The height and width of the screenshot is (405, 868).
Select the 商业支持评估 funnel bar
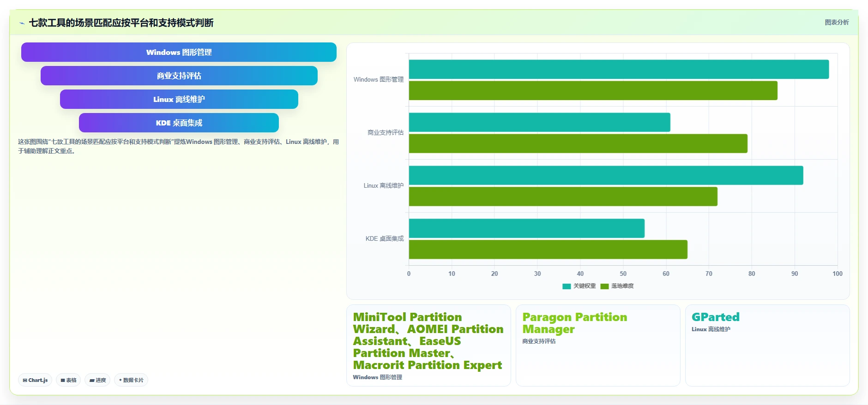[179, 76]
